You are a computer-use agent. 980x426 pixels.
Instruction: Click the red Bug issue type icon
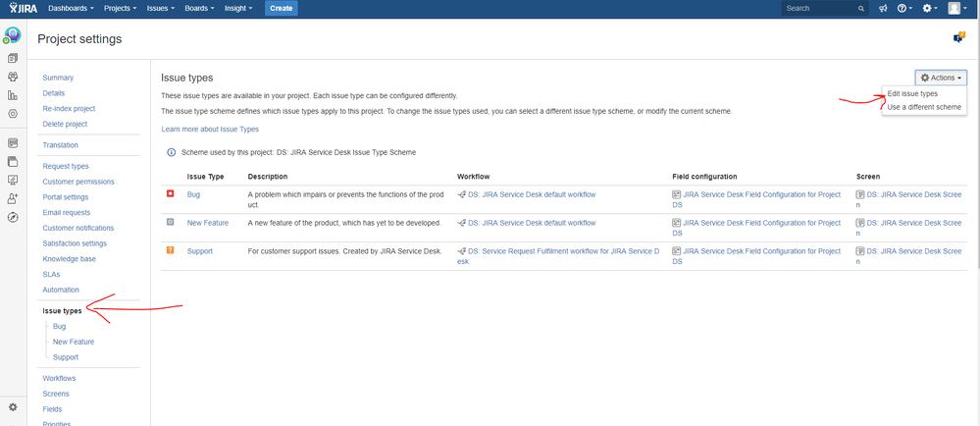[171, 194]
